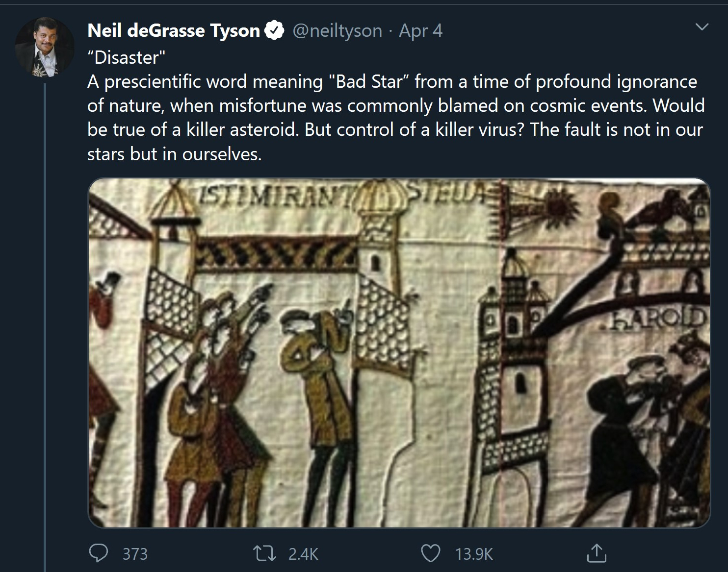
Task: Click the verified checkmark beside Tyson's name
Action: [x=274, y=30]
